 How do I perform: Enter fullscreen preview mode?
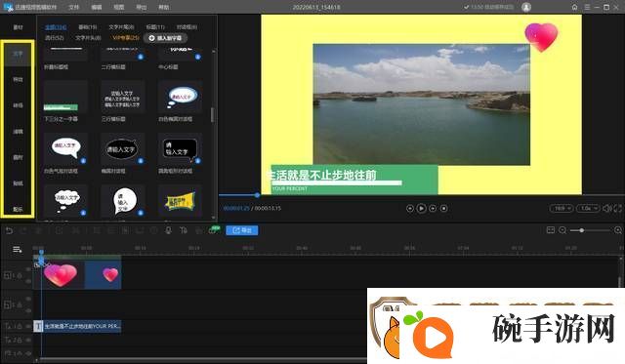click(618, 208)
